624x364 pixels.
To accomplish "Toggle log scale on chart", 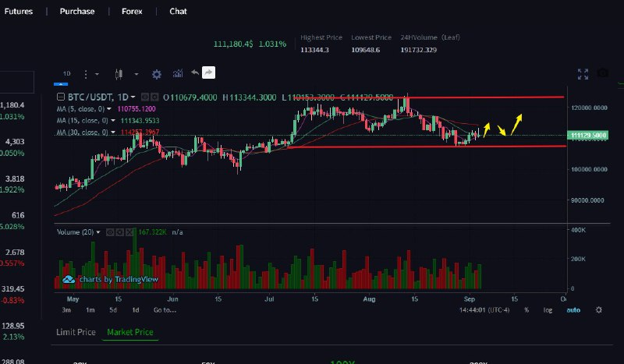I will 548,309.
